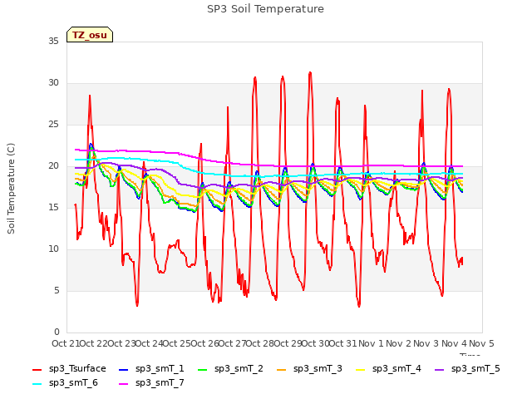Click the blue sp3_smT_1 legend swatch

pyautogui.click(x=124, y=369)
